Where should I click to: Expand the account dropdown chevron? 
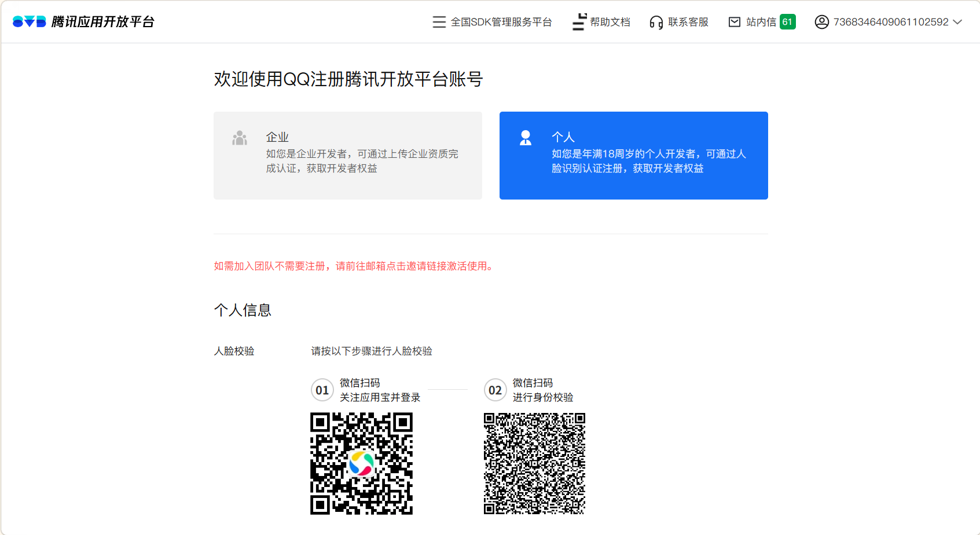[x=957, y=22]
